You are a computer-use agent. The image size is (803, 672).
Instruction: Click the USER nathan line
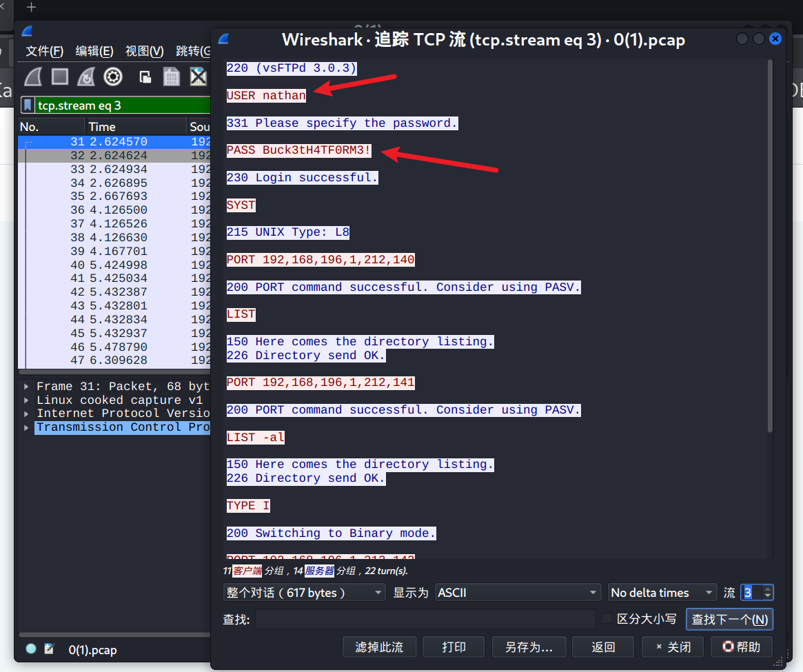click(x=266, y=95)
